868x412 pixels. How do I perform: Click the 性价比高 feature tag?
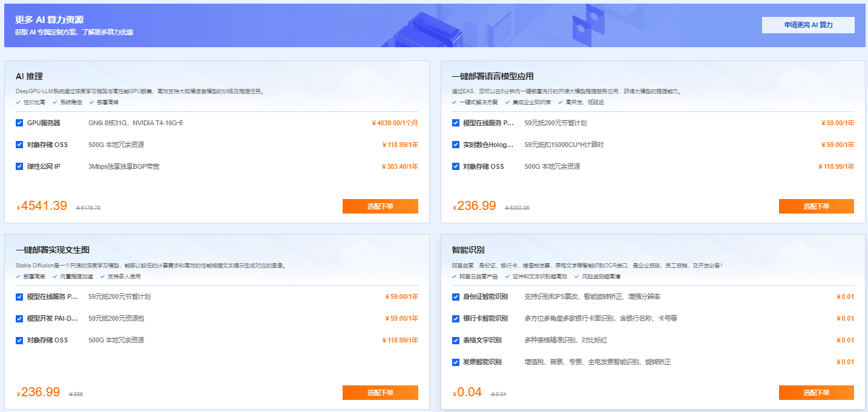coord(33,102)
